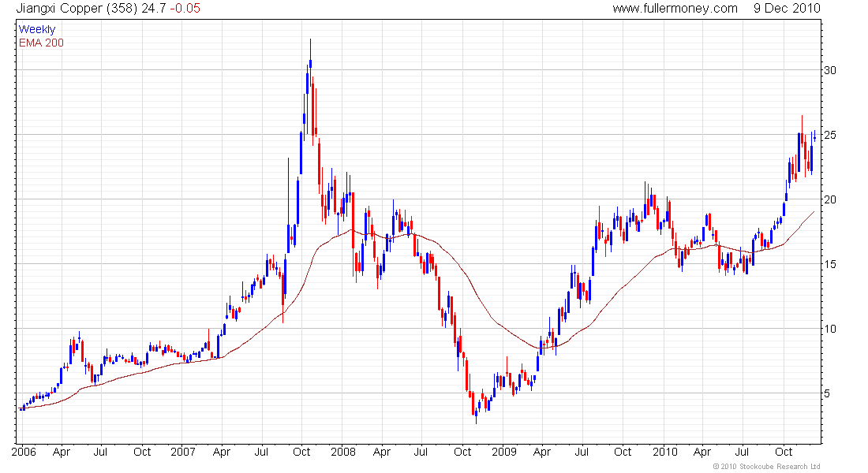
Task: Click the x-axis label '2006'
Action: click(24, 452)
